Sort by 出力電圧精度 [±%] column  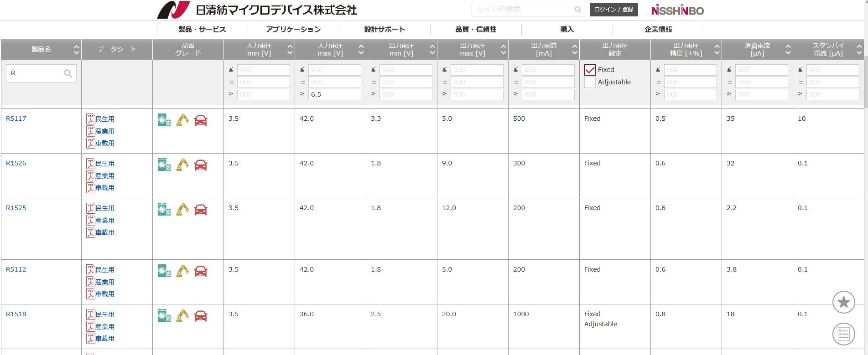click(x=717, y=49)
